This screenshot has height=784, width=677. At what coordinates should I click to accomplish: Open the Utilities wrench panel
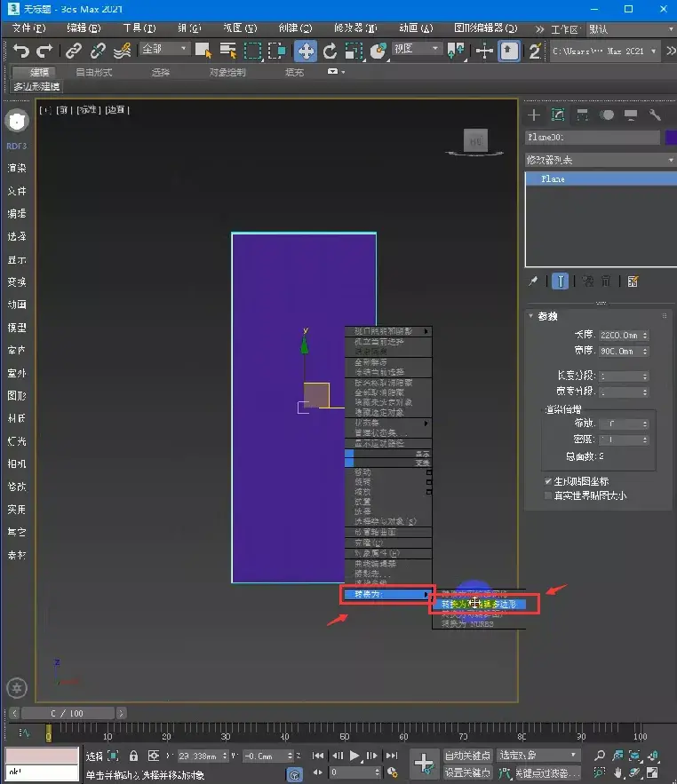(656, 115)
